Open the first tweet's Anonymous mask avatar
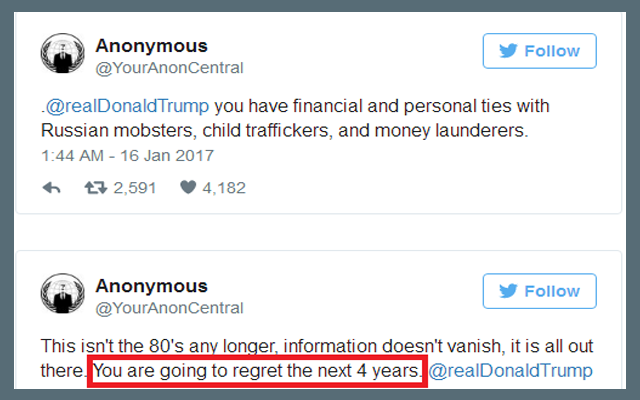 click(x=62, y=56)
